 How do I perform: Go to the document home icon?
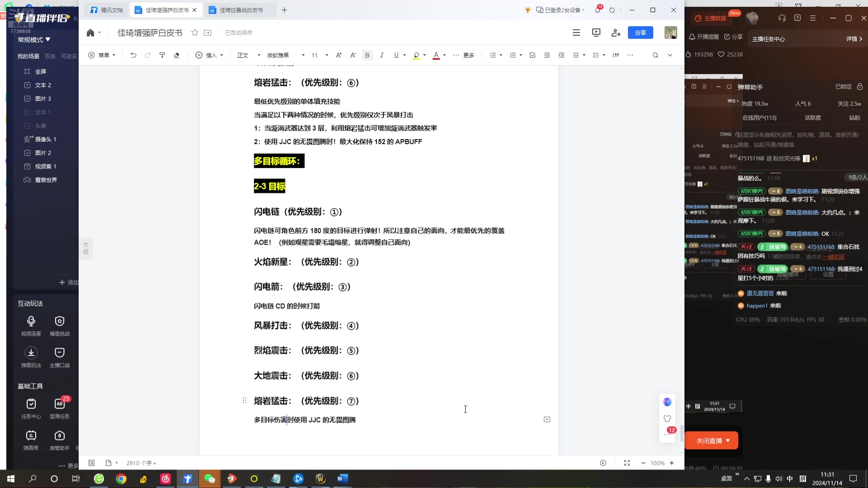point(90,33)
